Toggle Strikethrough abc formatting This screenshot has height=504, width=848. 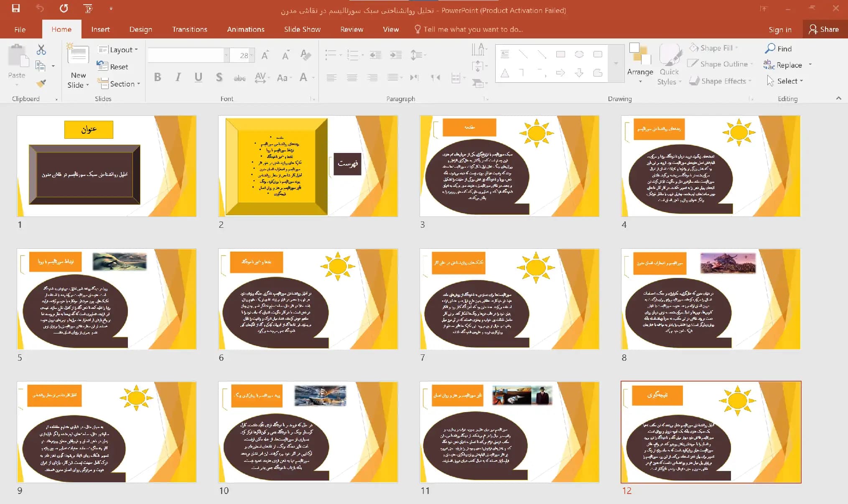pos(239,78)
